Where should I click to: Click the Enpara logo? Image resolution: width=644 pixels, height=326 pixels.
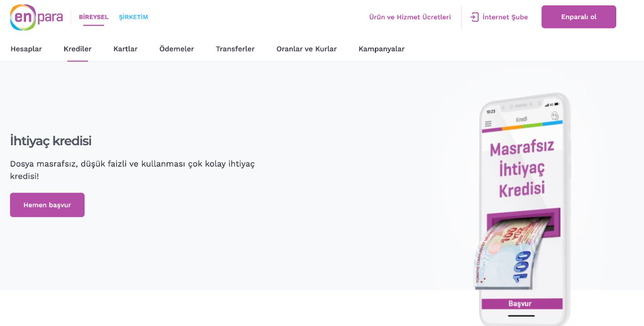pos(36,17)
